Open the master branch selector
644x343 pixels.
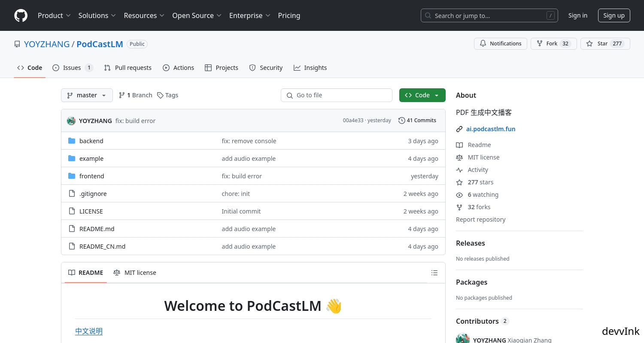pos(87,95)
